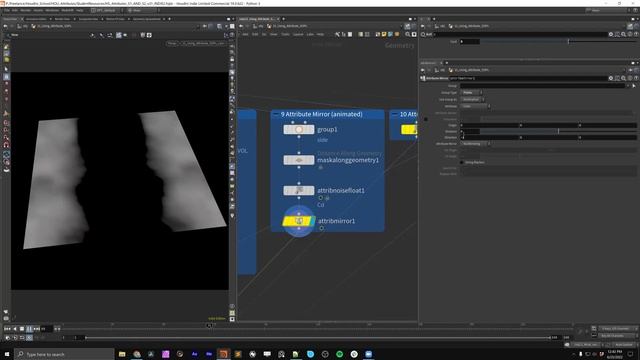Viewport: 640px width, 360px height.
Task: Enable the String Replace checkbox
Action: (462, 162)
